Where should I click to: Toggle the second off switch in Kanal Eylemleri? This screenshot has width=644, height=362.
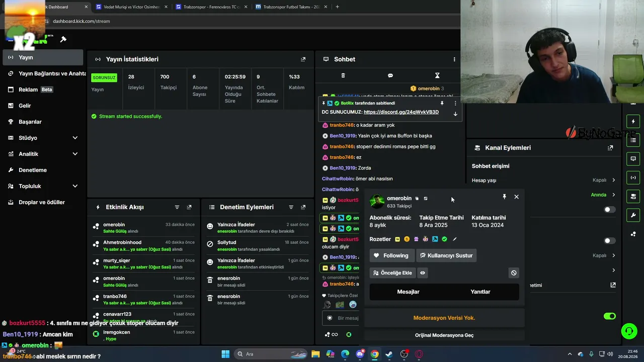[609, 241]
